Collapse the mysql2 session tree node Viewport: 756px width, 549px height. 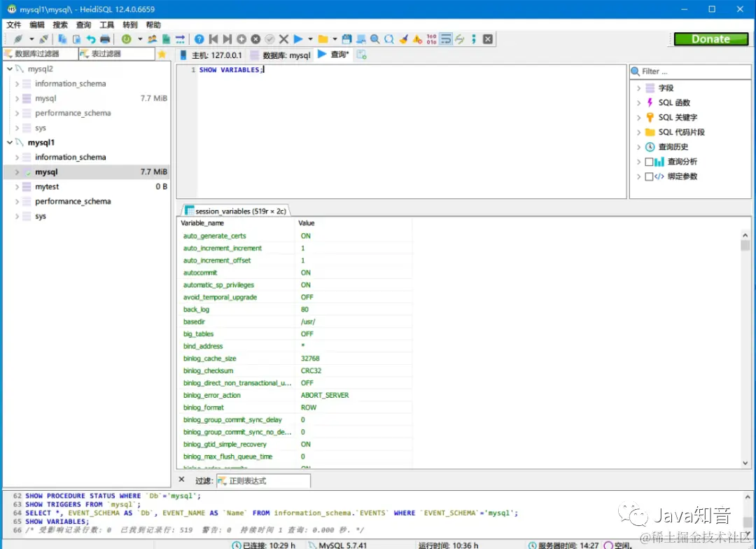point(10,69)
